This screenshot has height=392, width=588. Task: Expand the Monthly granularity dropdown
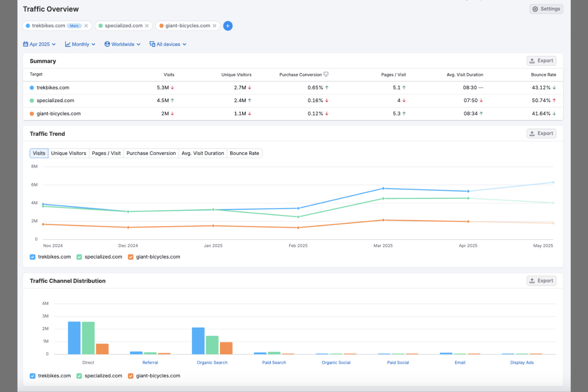pos(80,44)
